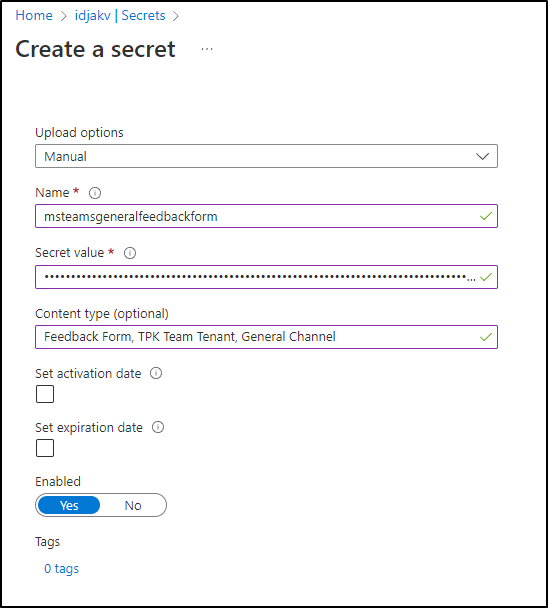Open the idjakv | Secrets breadcrumb
Viewport: 548px width, 608px height.
(x=120, y=16)
